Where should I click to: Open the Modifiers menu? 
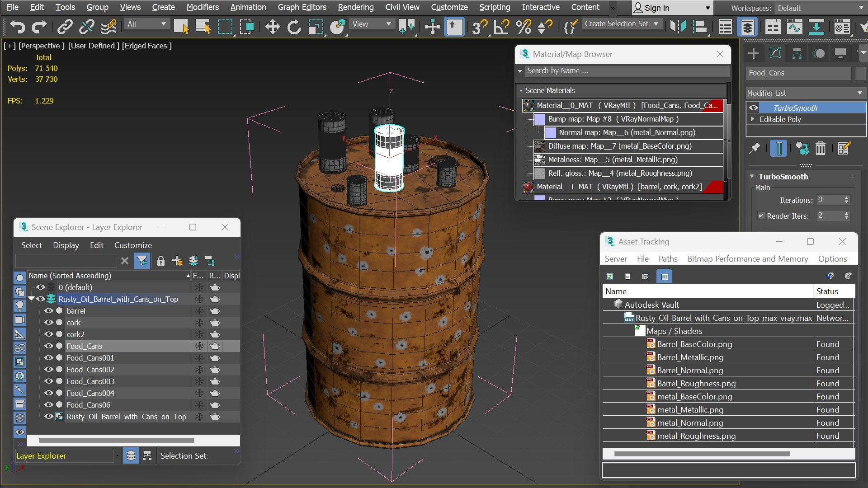[x=203, y=7]
